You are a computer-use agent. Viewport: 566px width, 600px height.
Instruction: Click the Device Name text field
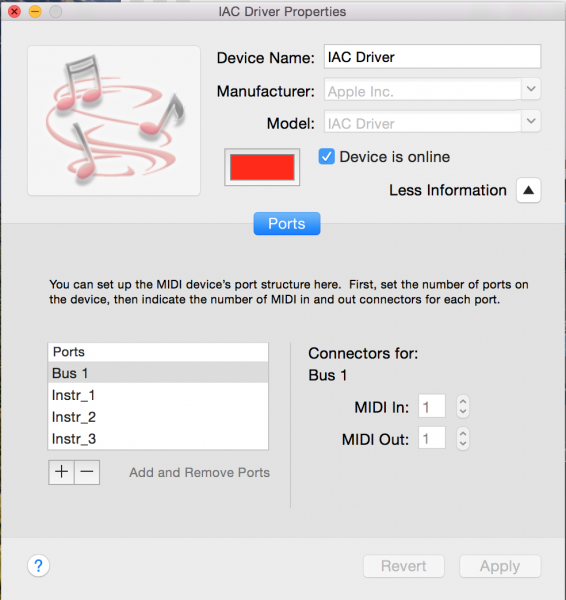[432, 57]
